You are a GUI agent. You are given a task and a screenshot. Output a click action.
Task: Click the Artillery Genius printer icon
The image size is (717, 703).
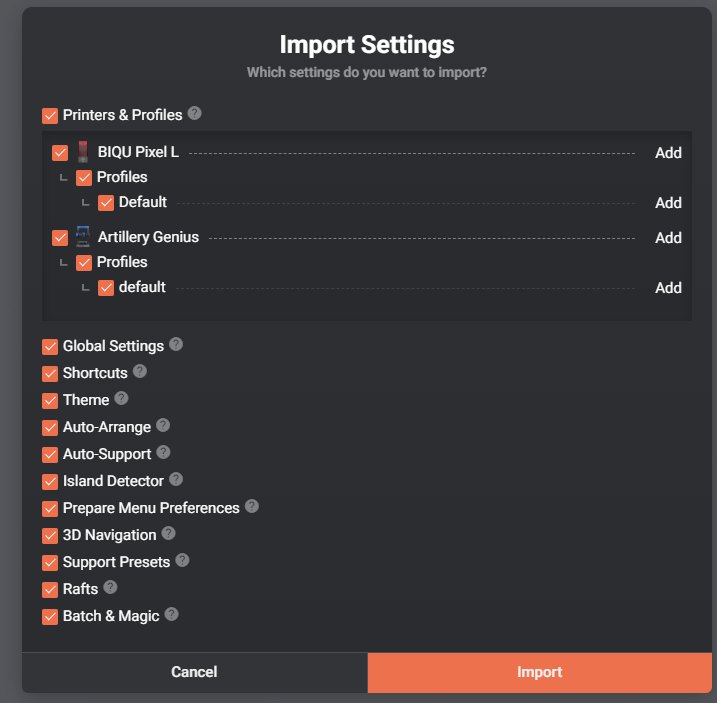tap(83, 237)
